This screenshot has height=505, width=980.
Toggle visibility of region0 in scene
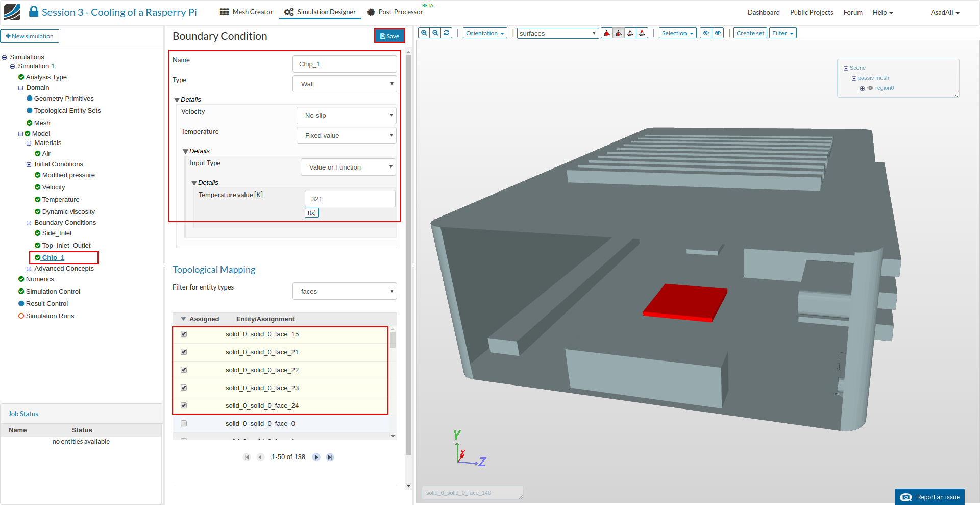[x=870, y=88]
